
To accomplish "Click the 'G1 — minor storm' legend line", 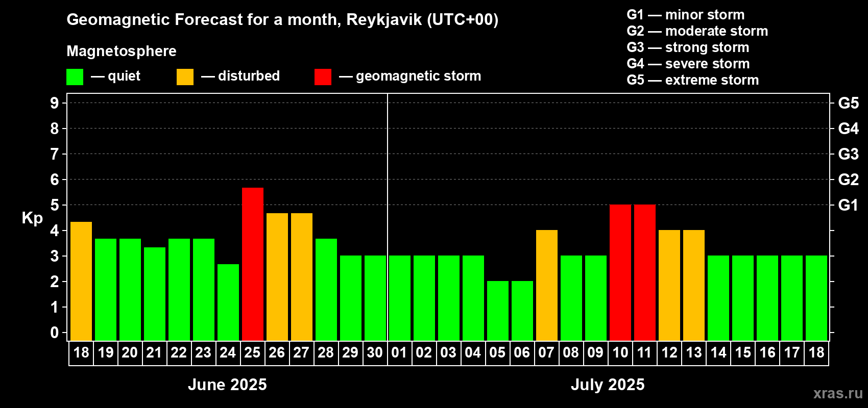I will tap(686, 15).
